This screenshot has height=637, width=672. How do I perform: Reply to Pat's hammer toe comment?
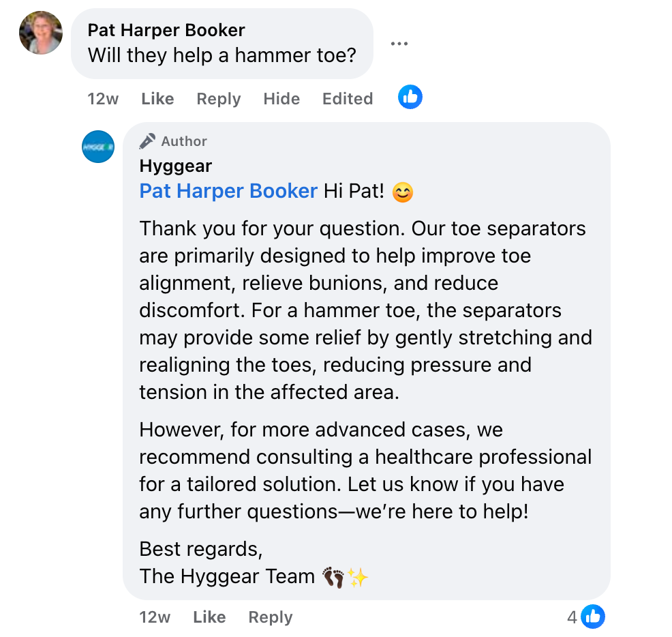(218, 99)
